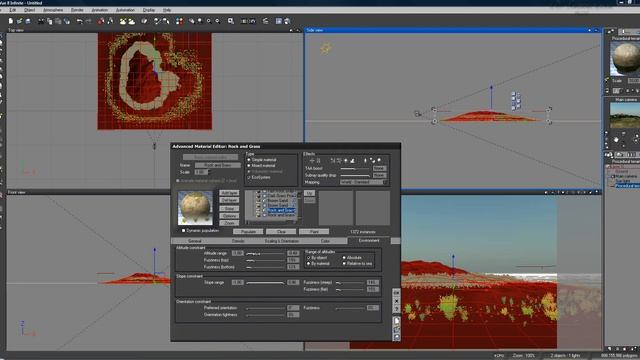The image size is (640, 360).
Task: Select Main camera in the object list
Action: tap(625, 176)
